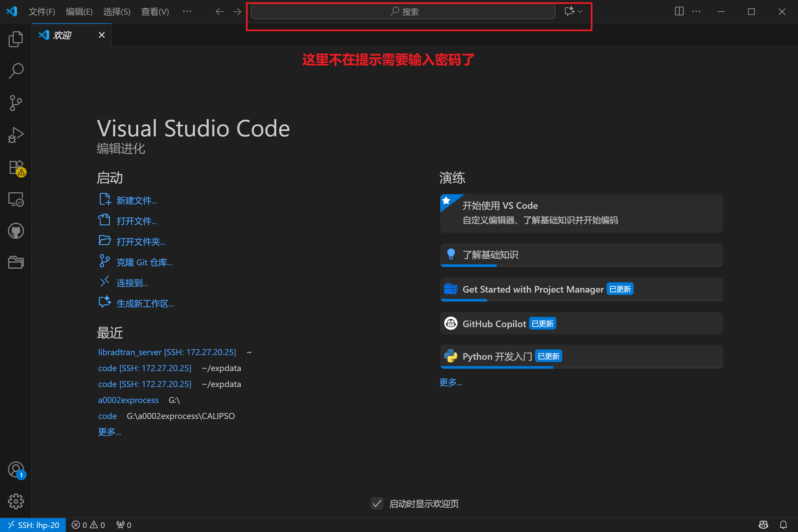Click 打开文件夹... link
The height and width of the screenshot is (532, 798).
tap(141, 242)
